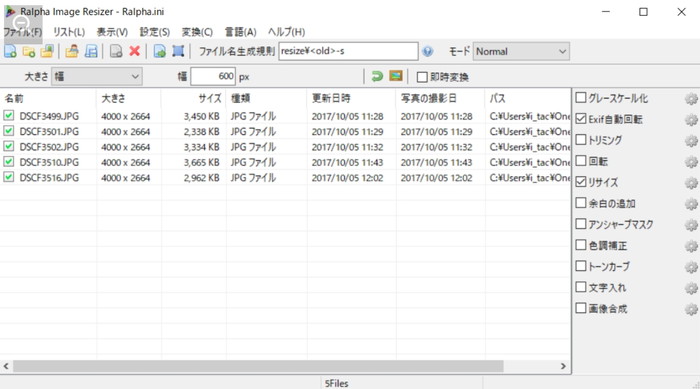700x389 pixels.
Task: Click the horizontal scrollbar right arrow
Action: (x=563, y=366)
